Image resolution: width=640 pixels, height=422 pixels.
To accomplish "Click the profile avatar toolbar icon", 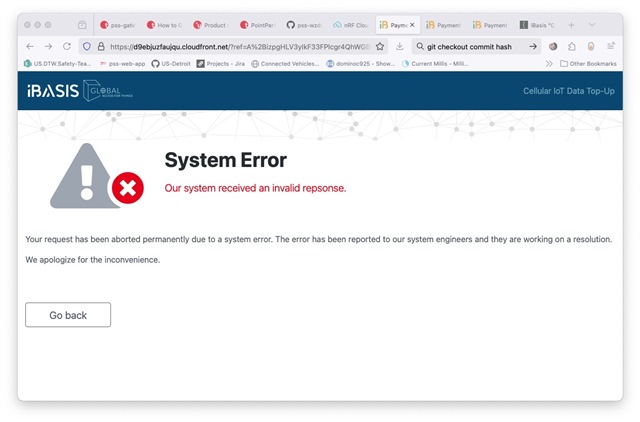I will tap(553, 47).
